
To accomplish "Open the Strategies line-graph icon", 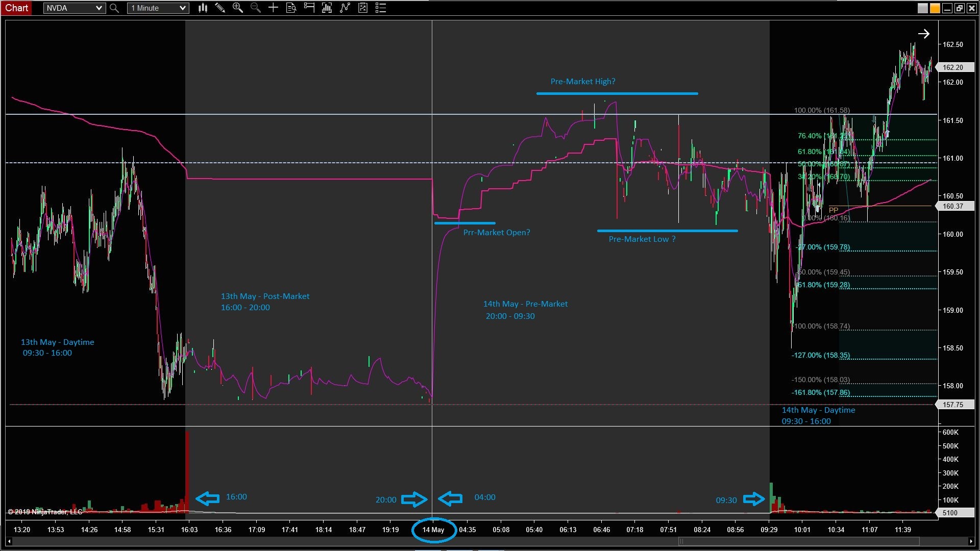I will [345, 8].
